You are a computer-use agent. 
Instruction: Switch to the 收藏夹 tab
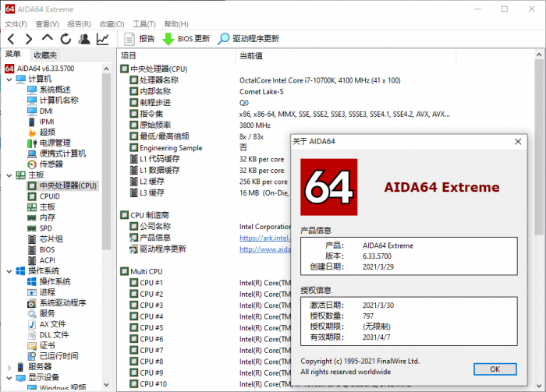44,55
